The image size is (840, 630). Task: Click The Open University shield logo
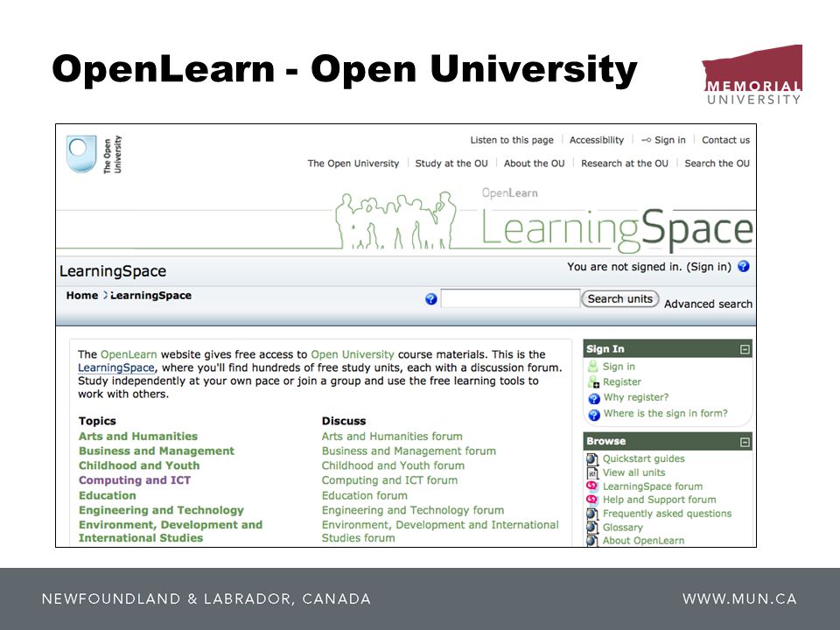pos(81,154)
